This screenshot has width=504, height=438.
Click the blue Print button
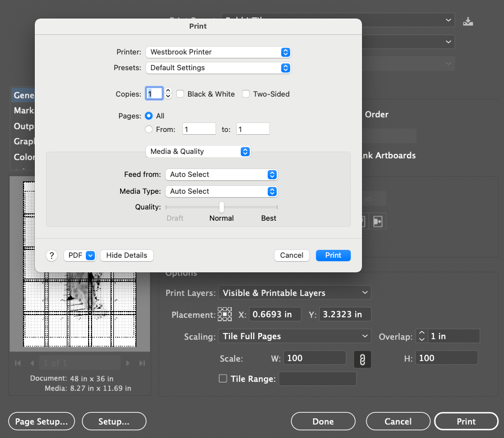[x=333, y=255]
